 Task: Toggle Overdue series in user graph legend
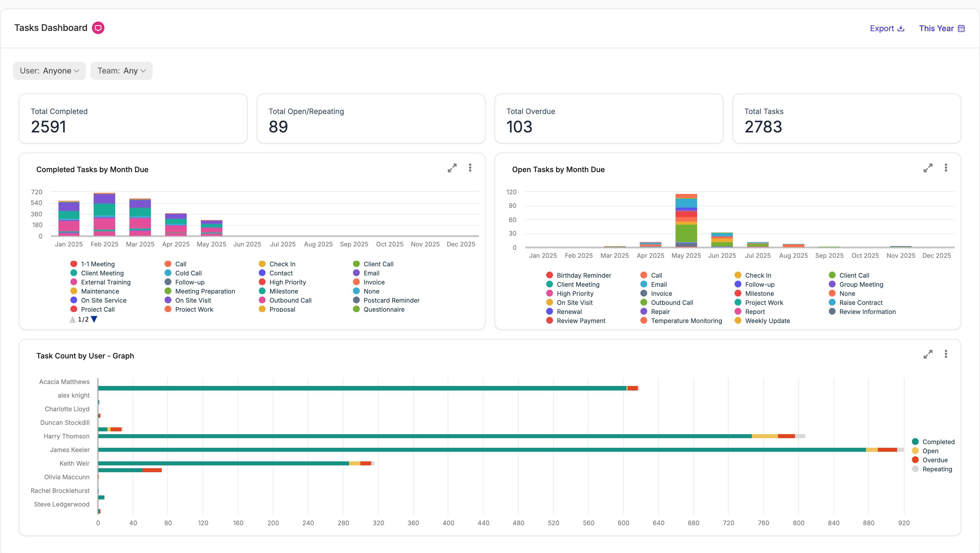click(930, 460)
